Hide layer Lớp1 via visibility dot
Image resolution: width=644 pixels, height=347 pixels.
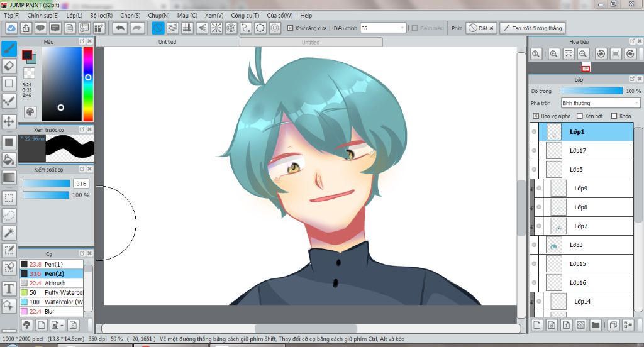click(534, 132)
